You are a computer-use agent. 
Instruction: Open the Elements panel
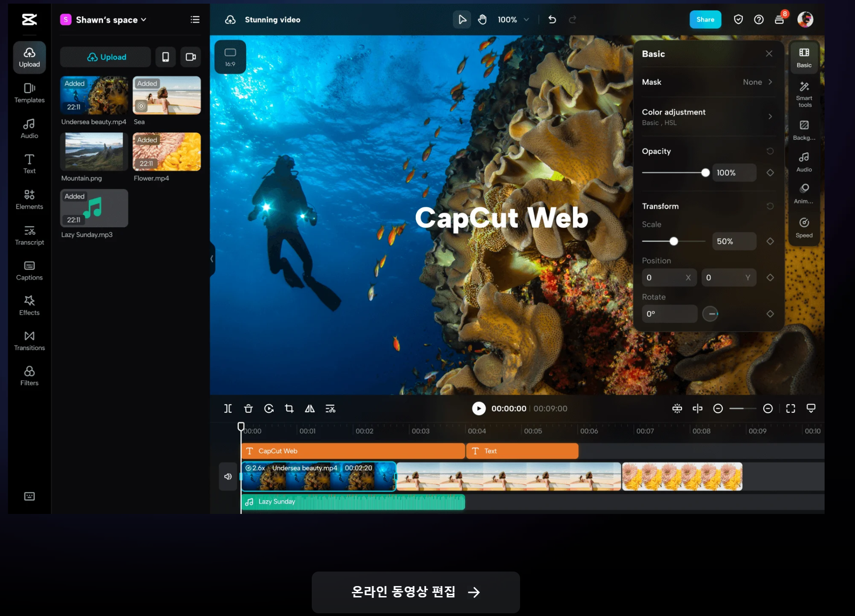(x=29, y=200)
